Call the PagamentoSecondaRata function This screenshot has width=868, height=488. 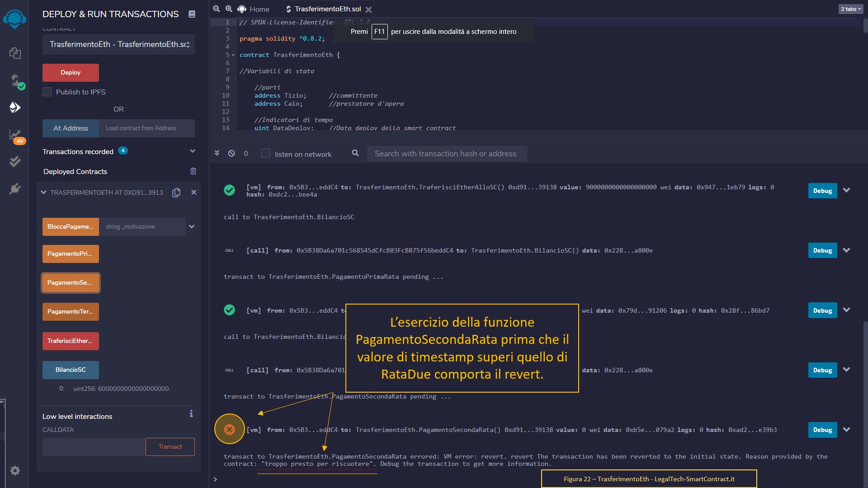[71, 283]
